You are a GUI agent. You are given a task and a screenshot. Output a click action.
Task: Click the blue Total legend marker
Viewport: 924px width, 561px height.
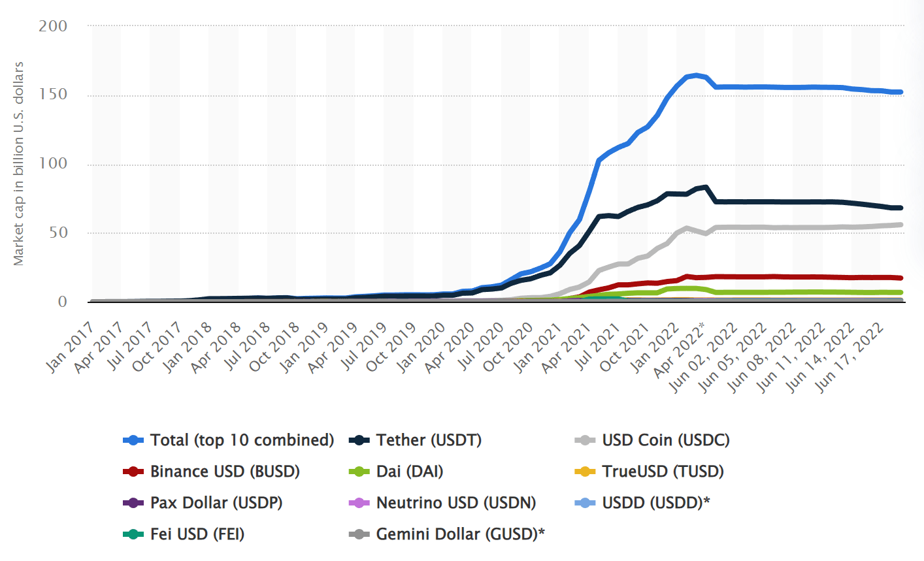(x=133, y=440)
